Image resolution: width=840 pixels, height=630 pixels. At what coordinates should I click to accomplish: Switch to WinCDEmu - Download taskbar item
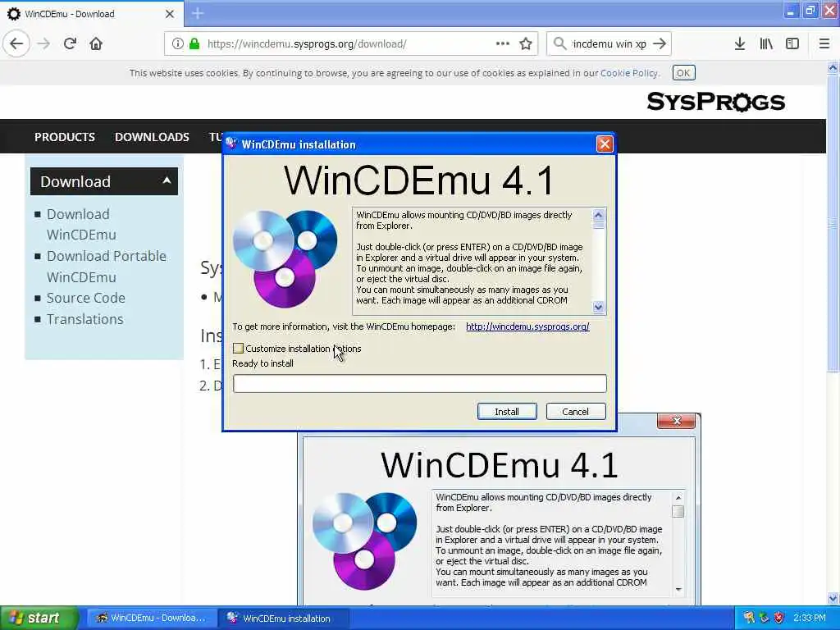(x=152, y=619)
